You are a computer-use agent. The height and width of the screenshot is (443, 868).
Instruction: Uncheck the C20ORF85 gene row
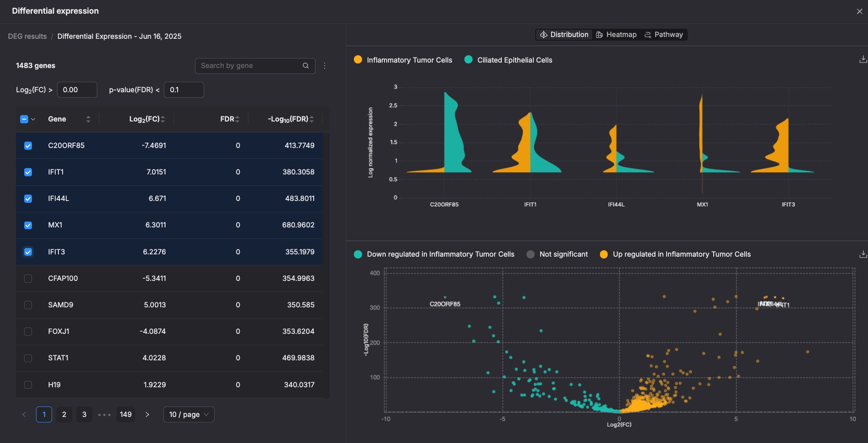28,146
